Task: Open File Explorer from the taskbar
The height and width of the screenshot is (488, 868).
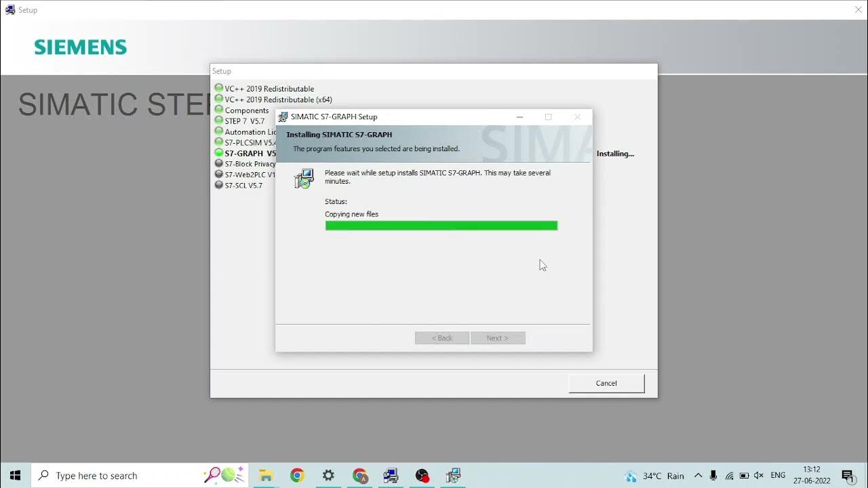Action: pyautogui.click(x=266, y=475)
